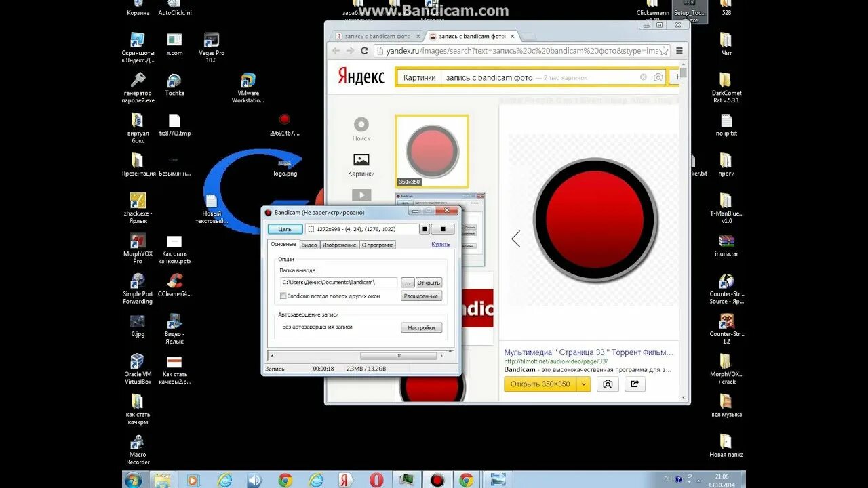Viewport: 868px width, 488px height.
Task: Select the logo.png desktop file
Action: tap(285, 166)
